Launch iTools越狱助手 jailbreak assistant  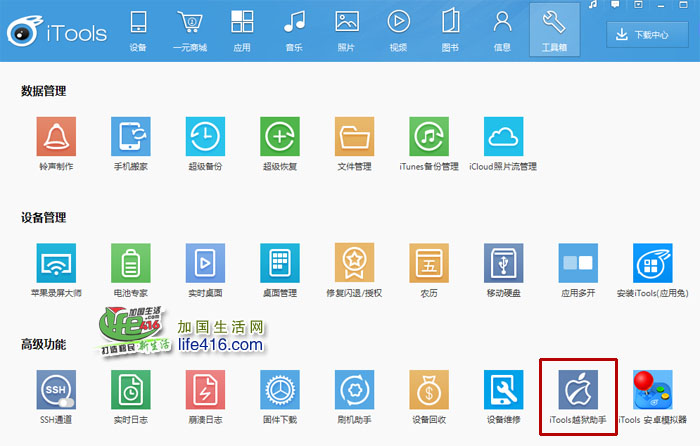click(x=579, y=390)
